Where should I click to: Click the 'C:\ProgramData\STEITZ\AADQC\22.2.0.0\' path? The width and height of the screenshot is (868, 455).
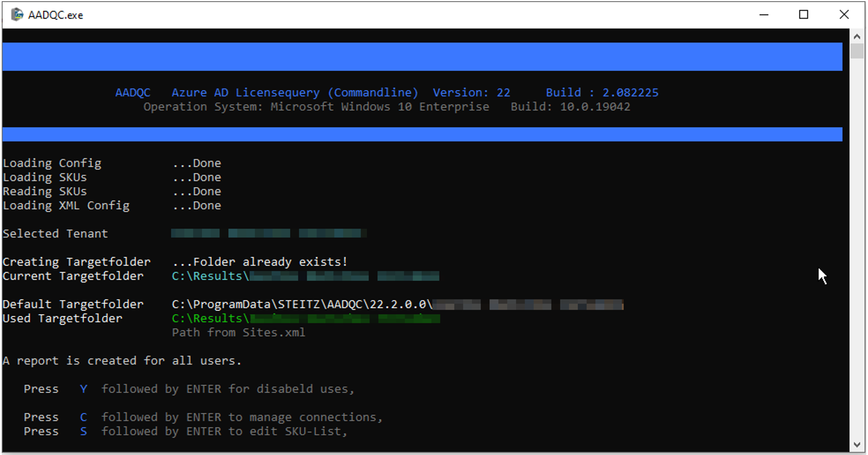(302, 305)
